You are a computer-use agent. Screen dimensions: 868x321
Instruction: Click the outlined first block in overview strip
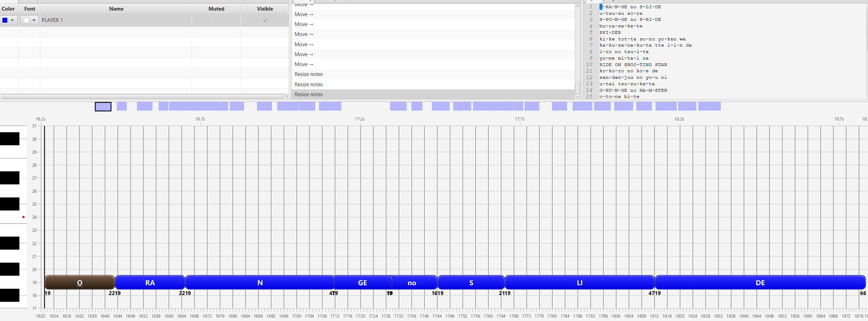[103, 107]
